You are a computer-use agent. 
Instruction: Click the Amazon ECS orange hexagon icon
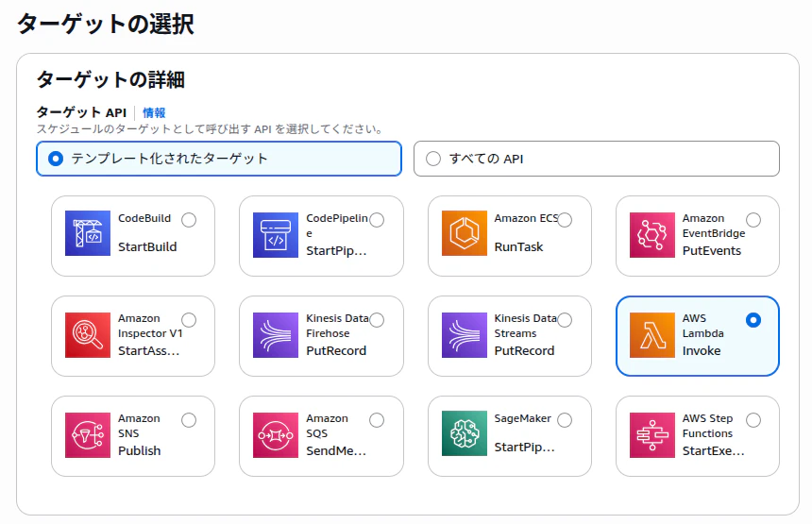pyautogui.click(x=464, y=233)
